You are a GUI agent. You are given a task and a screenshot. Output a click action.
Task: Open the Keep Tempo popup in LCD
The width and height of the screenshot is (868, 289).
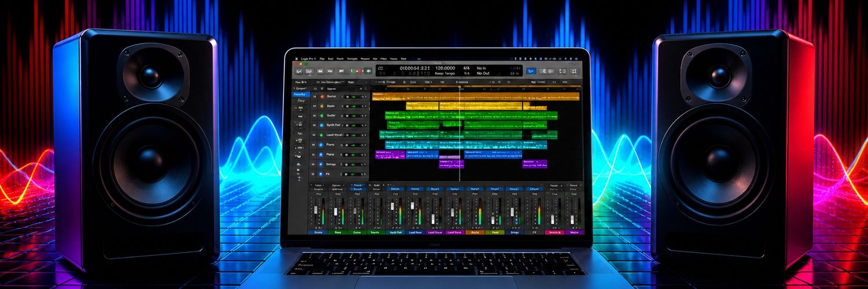(x=445, y=73)
